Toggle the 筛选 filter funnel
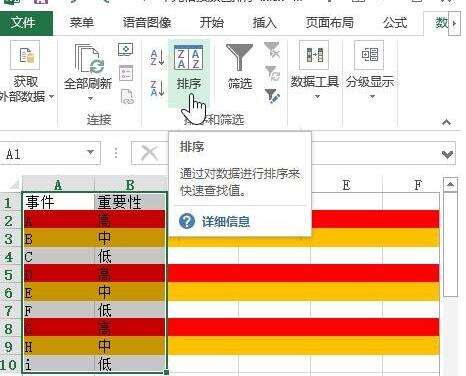The height and width of the screenshot is (376, 466). click(x=239, y=67)
